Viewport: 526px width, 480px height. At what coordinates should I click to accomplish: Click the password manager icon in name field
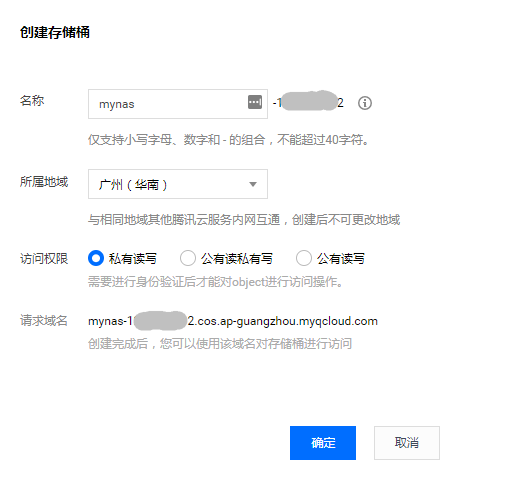coord(255,102)
